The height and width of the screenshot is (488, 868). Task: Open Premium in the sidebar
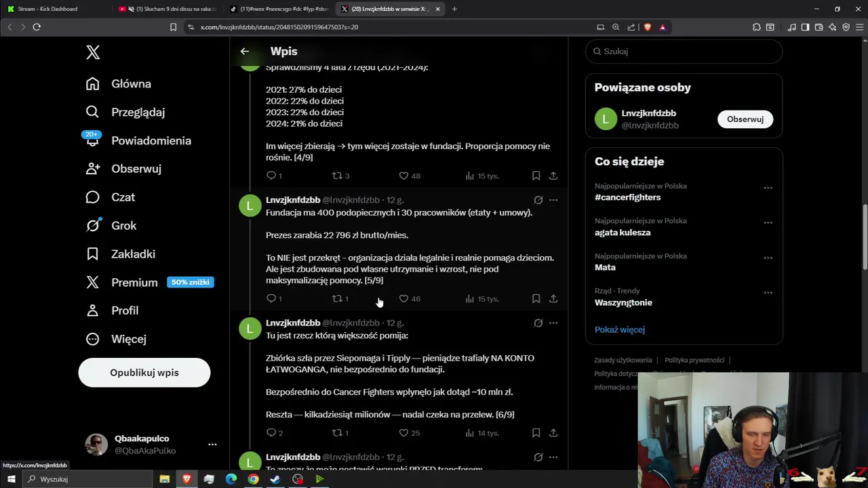point(122,283)
